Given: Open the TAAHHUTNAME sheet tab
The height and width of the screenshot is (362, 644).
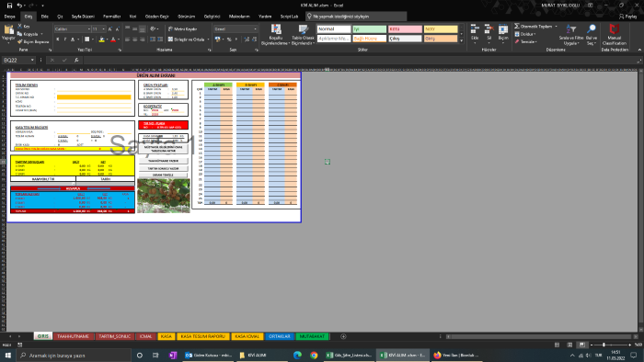Looking at the screenshot, I should [x=73, y=336].
